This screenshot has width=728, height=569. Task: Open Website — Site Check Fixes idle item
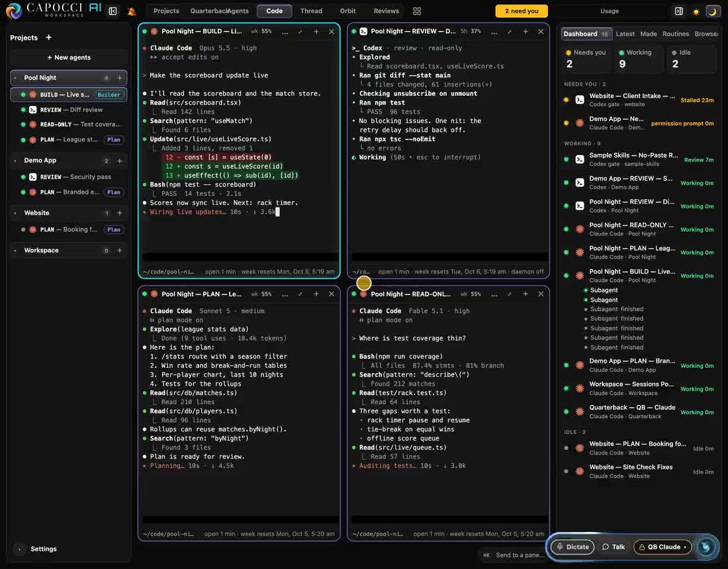639,471
